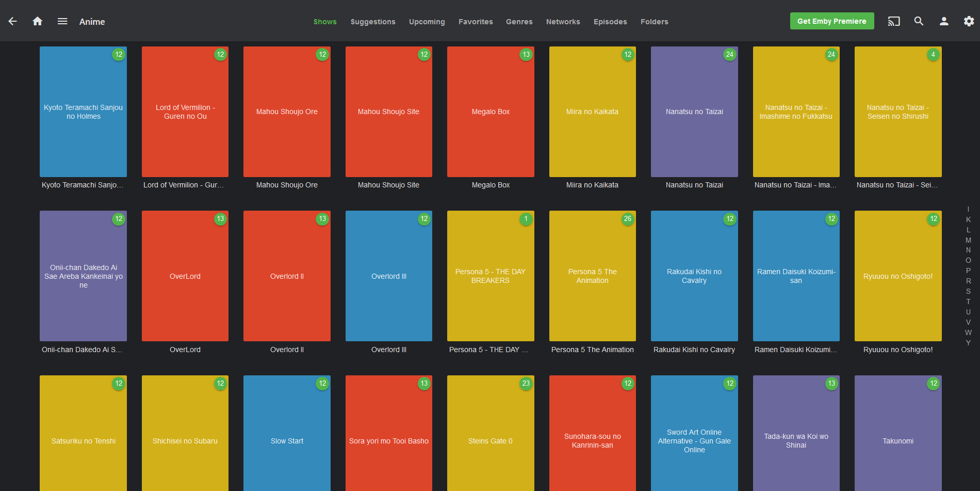Viewport: 980px width, 491px height.
Task: Open the OverLord poster card
Action: [x=185, y=276]
